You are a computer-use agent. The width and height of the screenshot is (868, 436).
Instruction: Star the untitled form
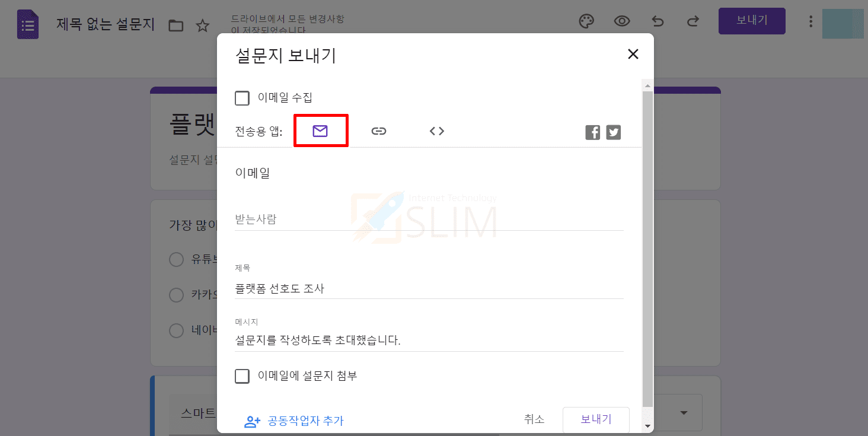[203, 26]
